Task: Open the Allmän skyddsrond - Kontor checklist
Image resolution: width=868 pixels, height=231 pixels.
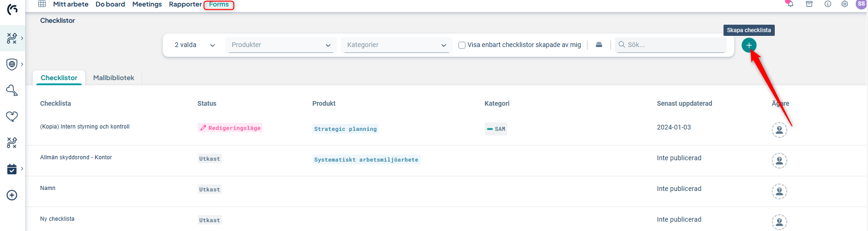Action: 76,157
